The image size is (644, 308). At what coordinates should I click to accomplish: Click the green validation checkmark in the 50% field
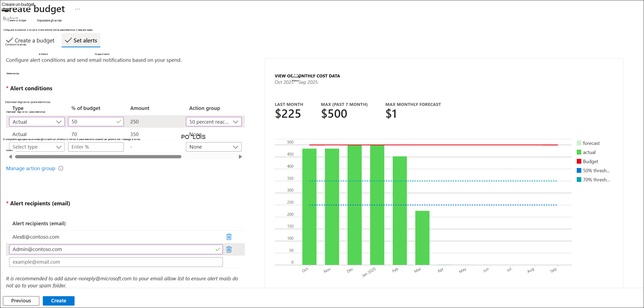pos(118,121)
